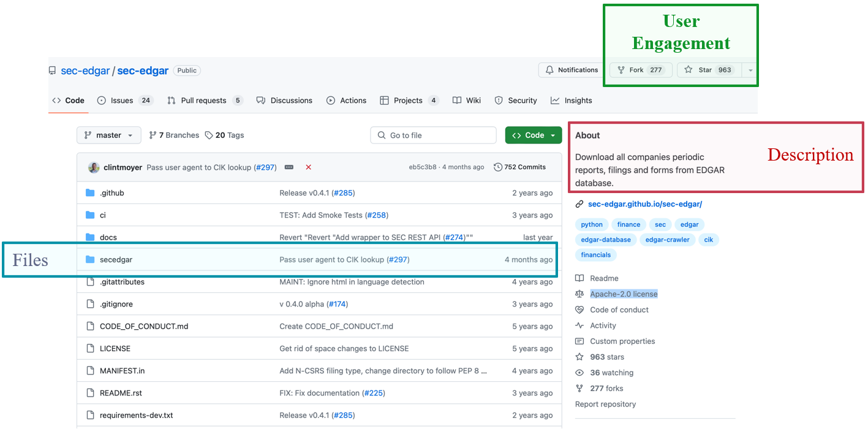Focus the Go to file search field
Image resolution: width=868 pixels, height=434 pixels.
pos(433,135)
